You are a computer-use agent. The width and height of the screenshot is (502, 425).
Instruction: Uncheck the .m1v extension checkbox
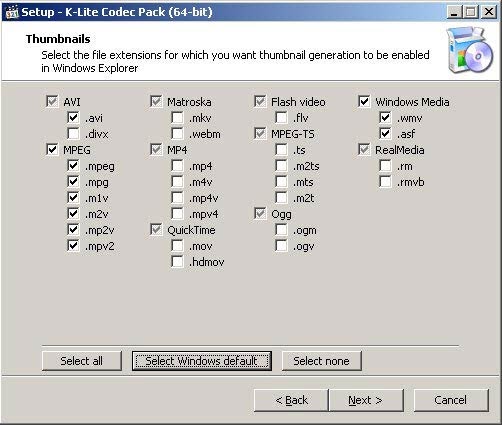[73, 197]
